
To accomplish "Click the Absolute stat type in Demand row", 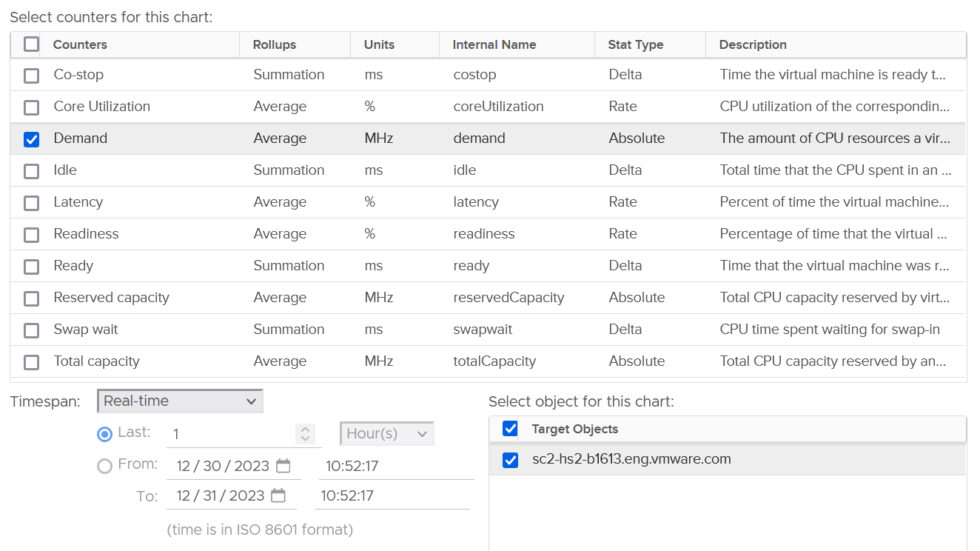I will coord(637,138).
